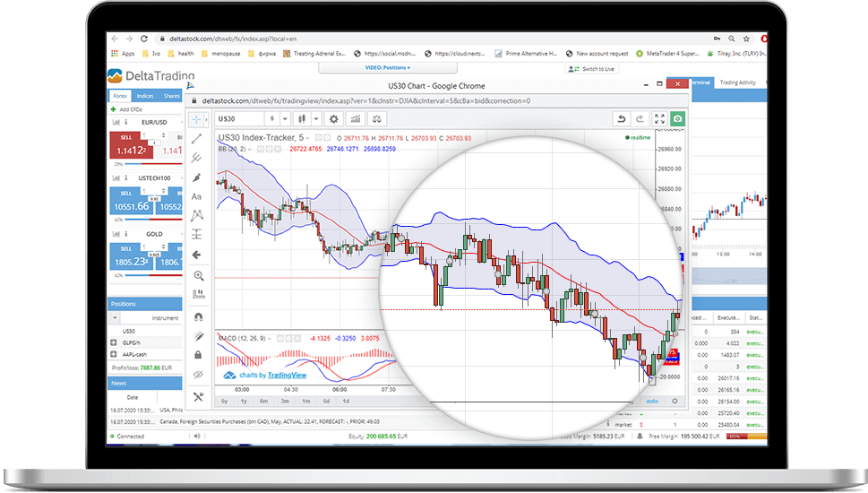The height and width of the screenshot is (493, 868).
Task: Select the pattern drawing tool
Action: coord(197,215)
